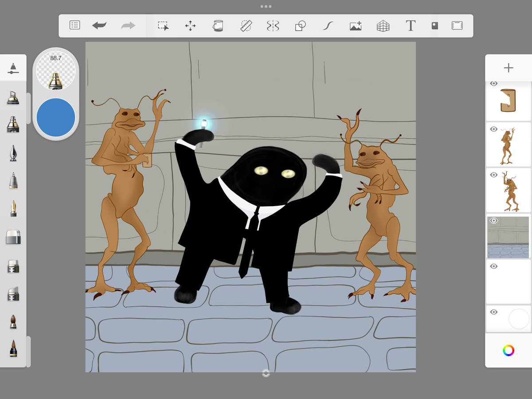Hide the cup layer with eye icon
The width and height of the screenshot is (532, 399).
[x=494, y=83]
